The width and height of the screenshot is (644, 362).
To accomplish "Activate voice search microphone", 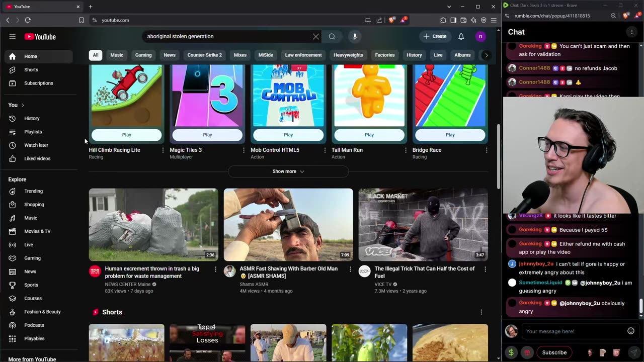I will [355, 36].
